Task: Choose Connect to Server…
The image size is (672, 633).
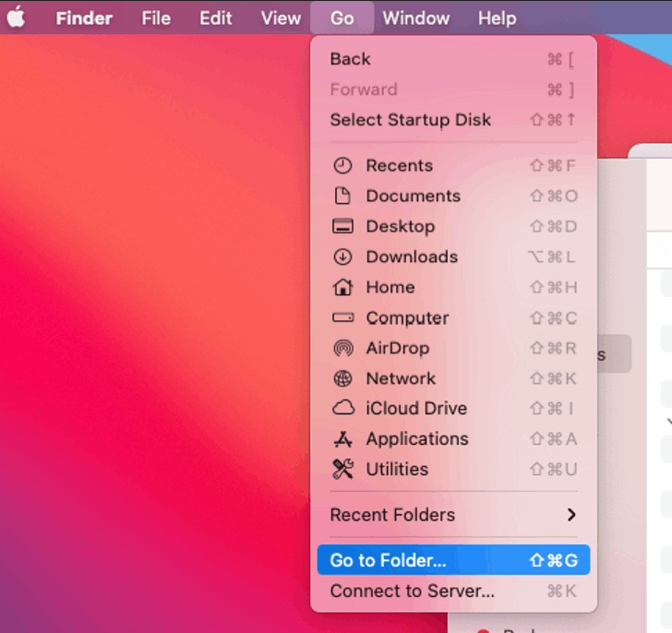Action: click(x=453, y=591)
